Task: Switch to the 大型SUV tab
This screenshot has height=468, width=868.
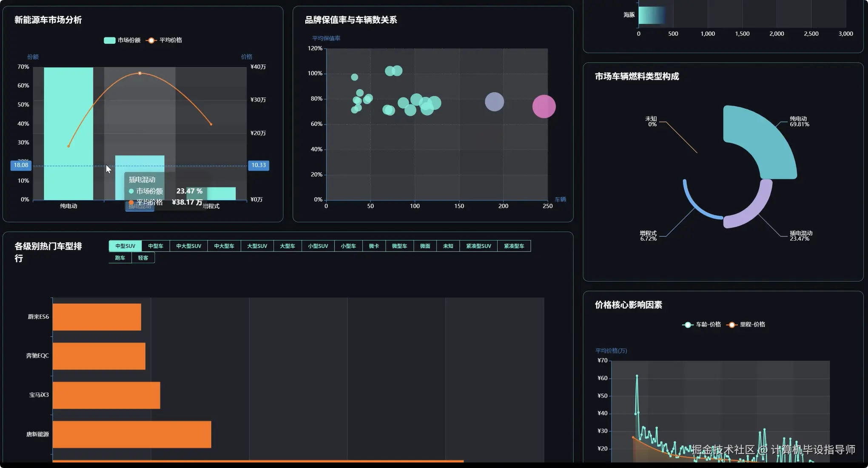Action: point(257,246)
